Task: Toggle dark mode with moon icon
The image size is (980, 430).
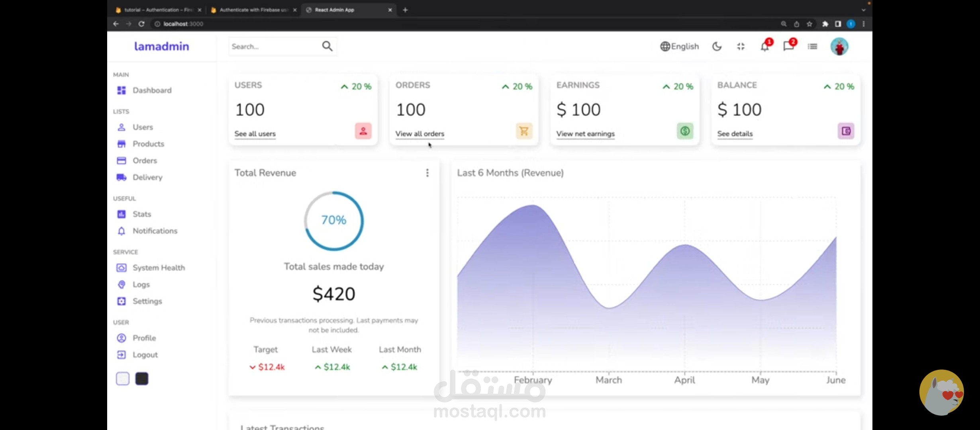Action: tap(717, 47)
